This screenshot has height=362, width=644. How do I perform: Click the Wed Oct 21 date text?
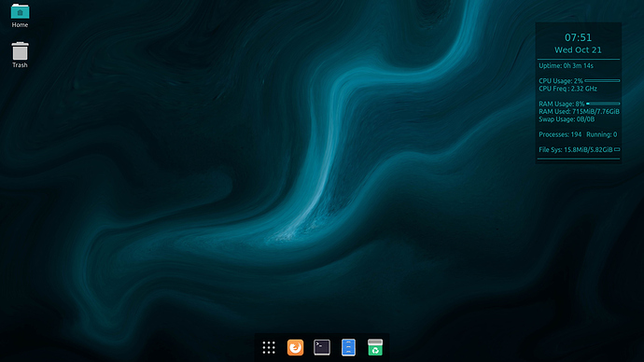click(578, 50)
